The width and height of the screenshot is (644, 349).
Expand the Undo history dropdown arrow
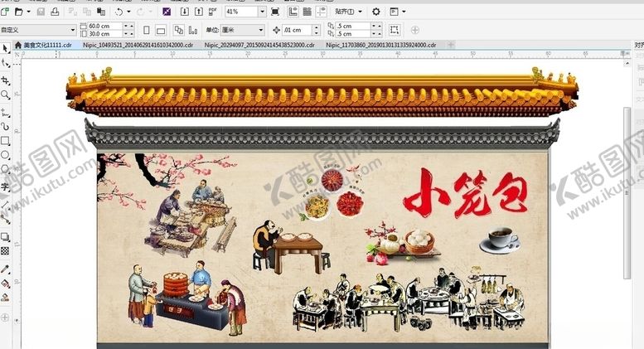[x=128, y=12]
